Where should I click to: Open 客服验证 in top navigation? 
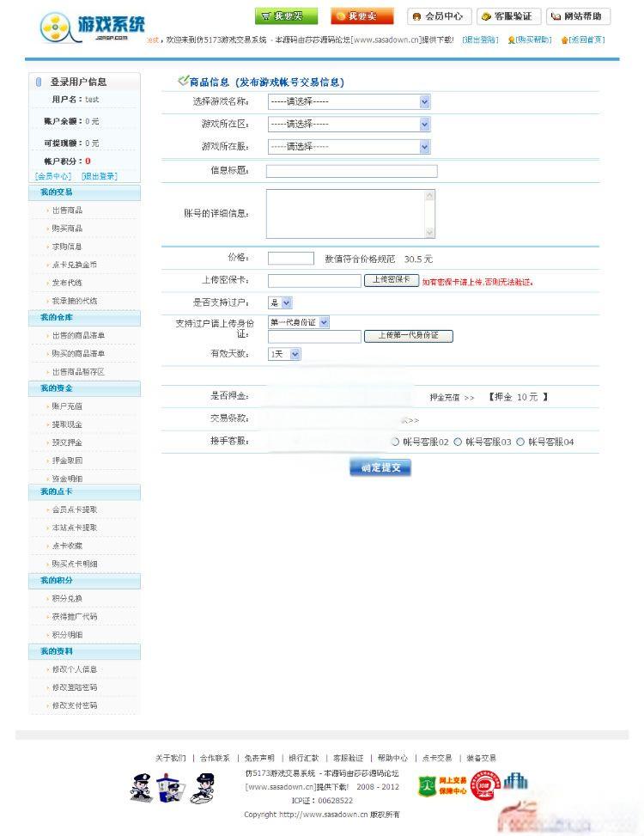point(506,16)
